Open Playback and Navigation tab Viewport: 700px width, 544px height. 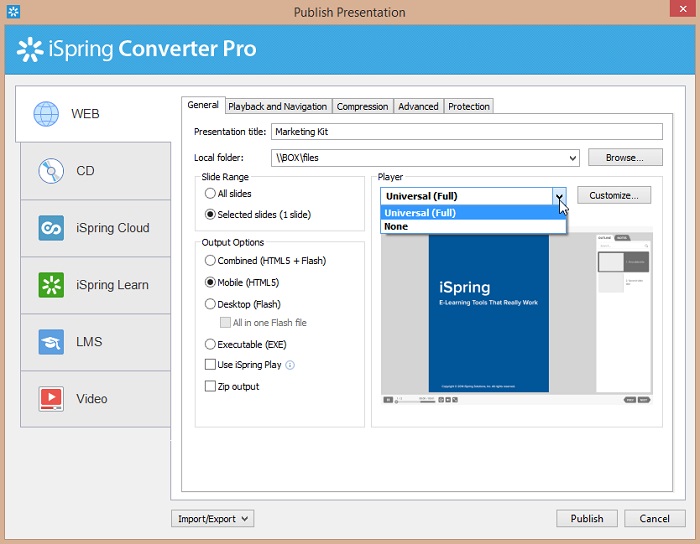coord(278,107)
